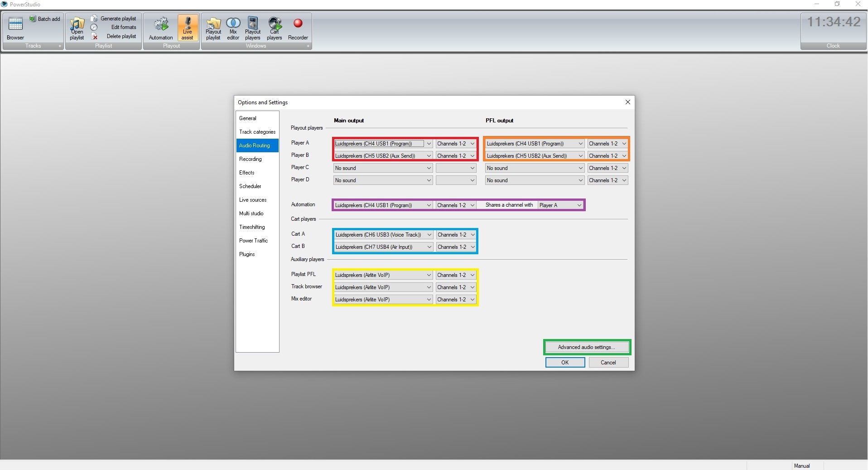Screen dimensions: 868x470
Task: Select the Recording settings category
Action: [x=251, y=159]
